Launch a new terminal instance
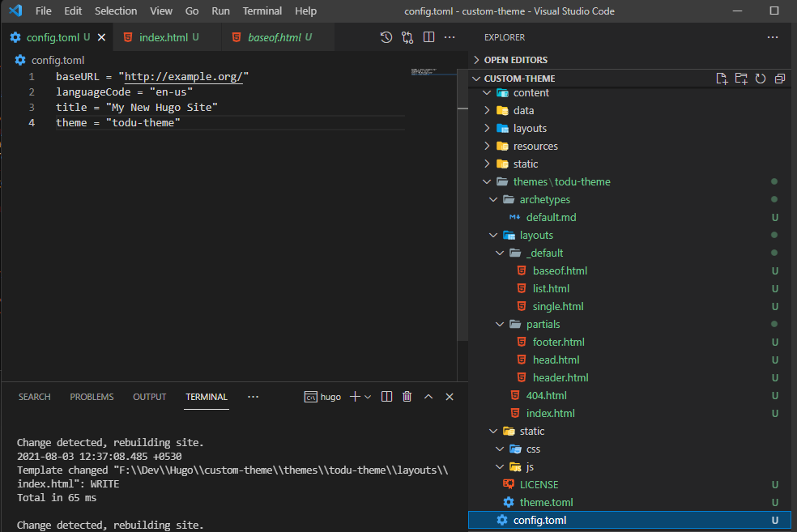This screenshot has width=797, height=532. click(354, 396)
